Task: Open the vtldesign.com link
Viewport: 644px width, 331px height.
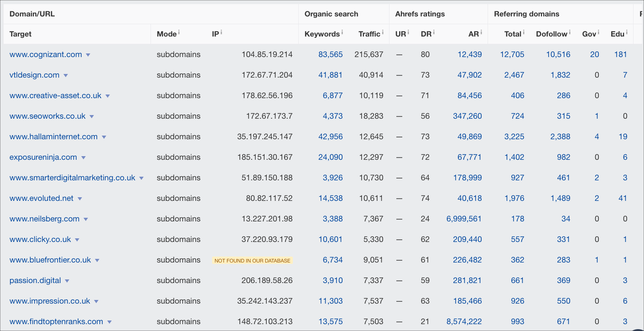Action: tap(35, 75)
